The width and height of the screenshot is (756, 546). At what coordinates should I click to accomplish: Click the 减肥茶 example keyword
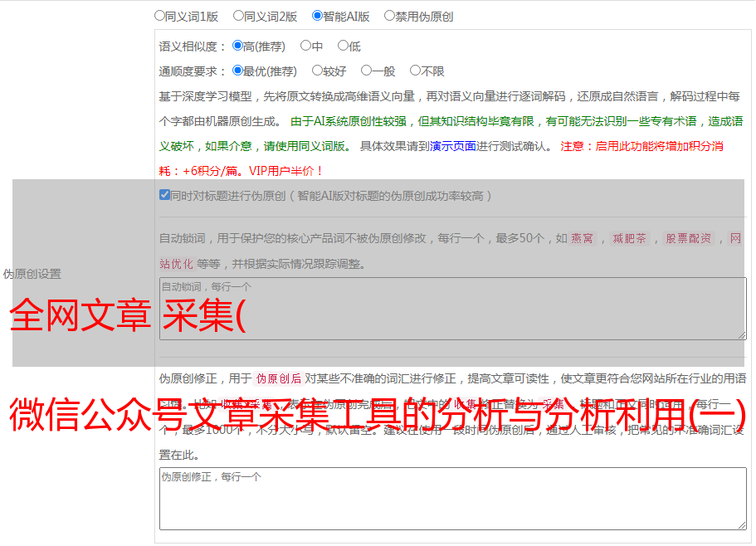coord(629,238)
